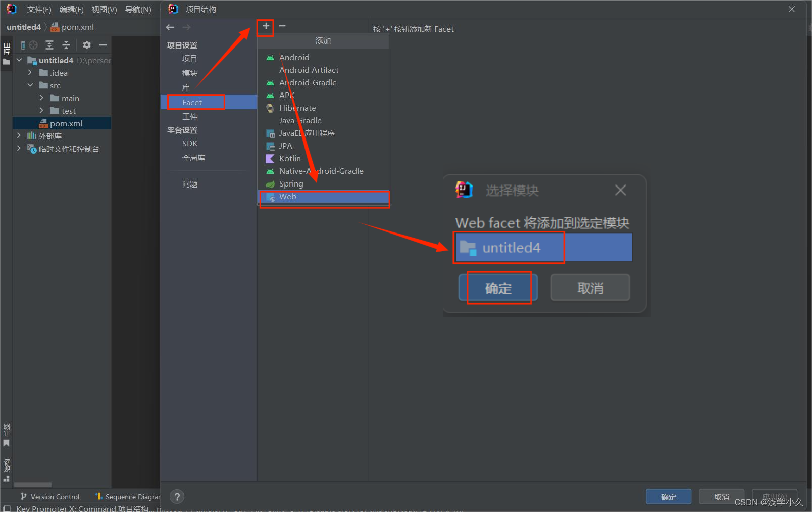Cancel the Choose Module dialog with 取消
Image resolution: width=812 pixels, height=512 pixels.
590,288
